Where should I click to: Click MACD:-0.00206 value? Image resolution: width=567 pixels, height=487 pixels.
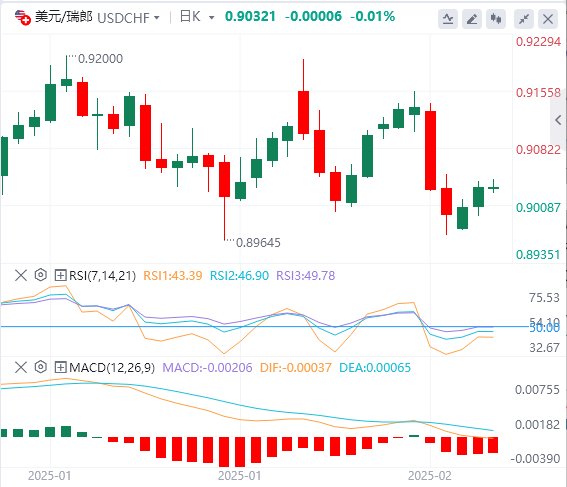[207, 368]
